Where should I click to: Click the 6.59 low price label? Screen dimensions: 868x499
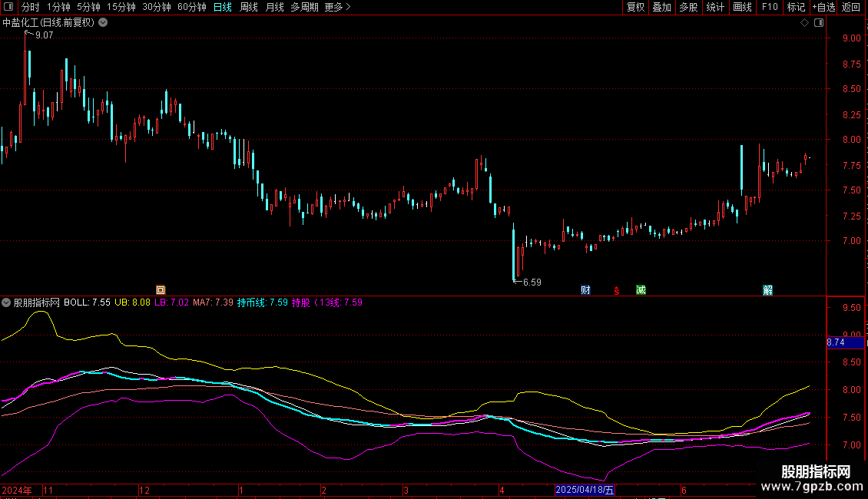click(532, 283)
